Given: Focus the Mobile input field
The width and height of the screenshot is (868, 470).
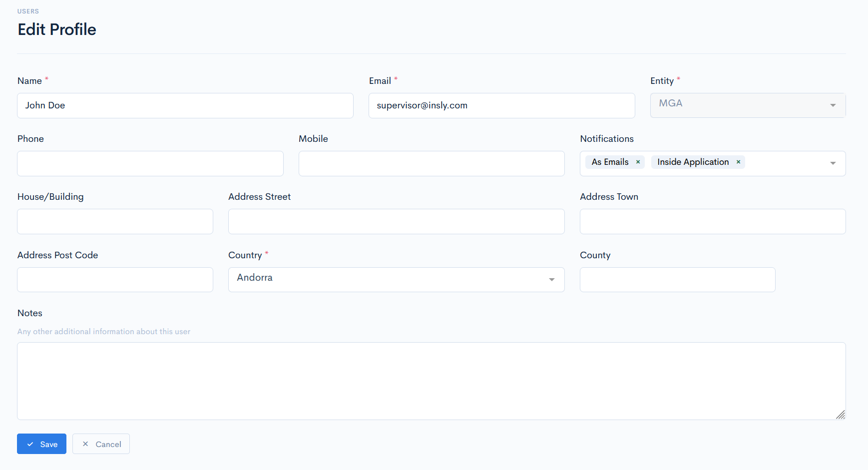Looking at the screenshot, I should click(432, 164).
